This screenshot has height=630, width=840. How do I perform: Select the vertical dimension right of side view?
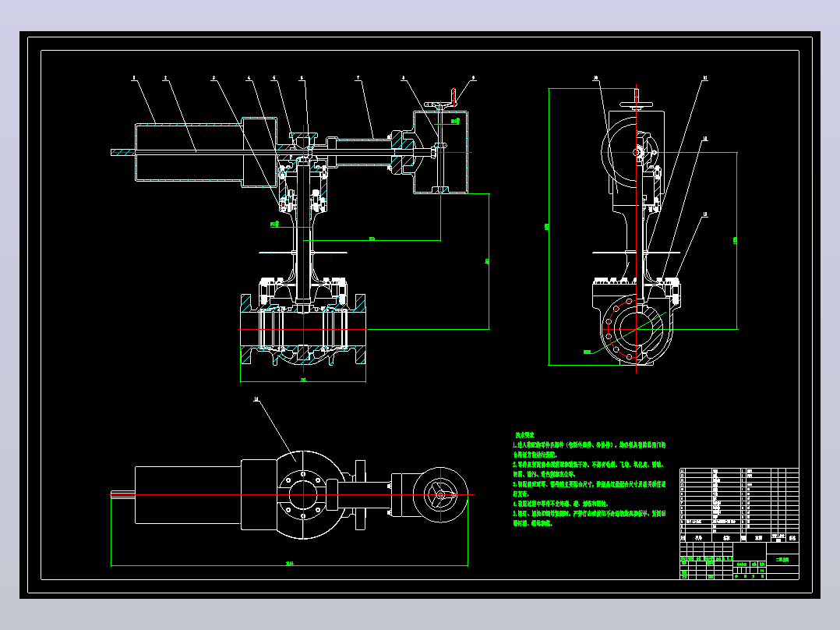[735, 241]
